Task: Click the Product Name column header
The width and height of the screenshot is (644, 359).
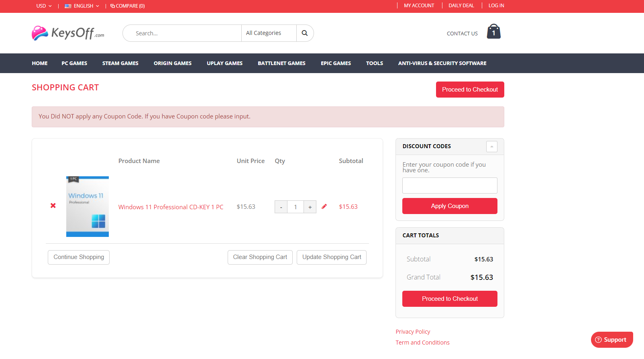Action: (139, 161)
